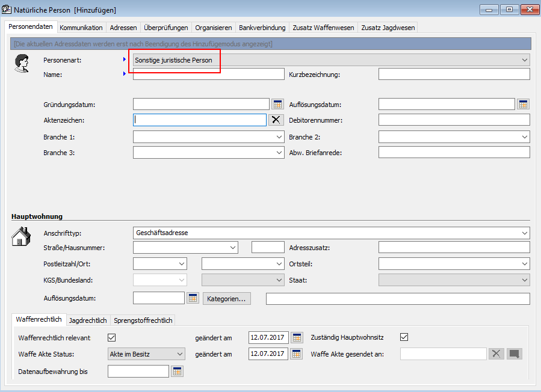Switch to the Bankverbindung tab
This screenshot has height=392, width=541.
(x=262, y=28)
